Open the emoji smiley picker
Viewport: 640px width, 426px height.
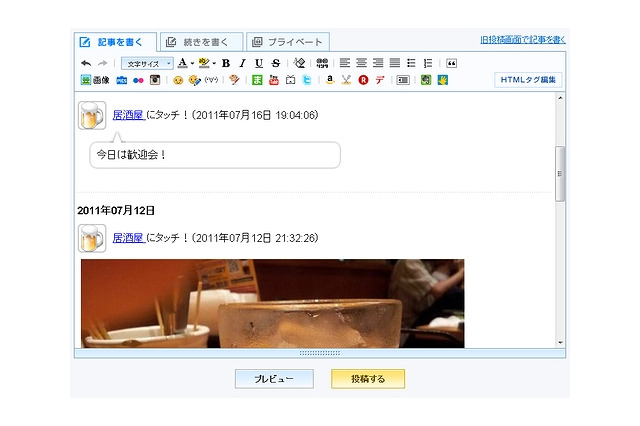(x=178, y=80)
